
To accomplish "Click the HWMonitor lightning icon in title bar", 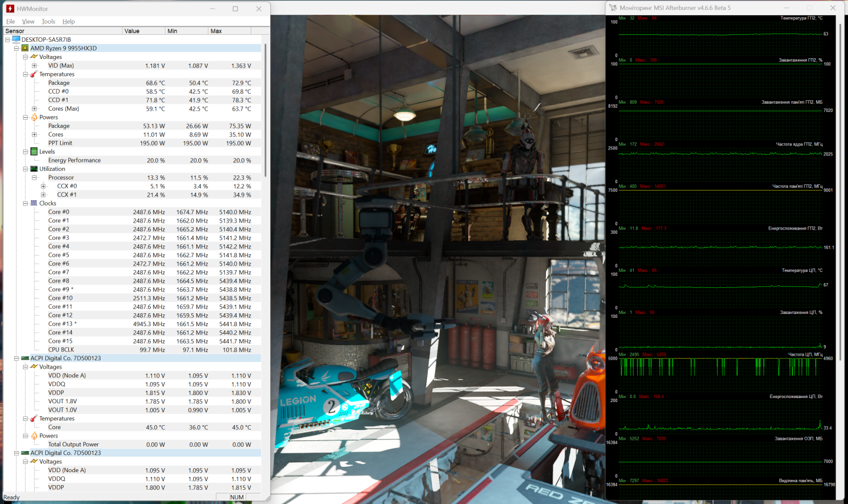I will (10, 9).
